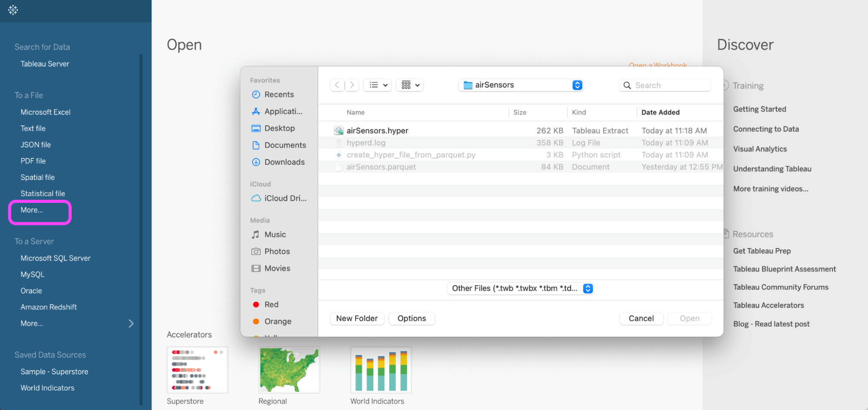
Task: Sort by the Date Added column header
Action: click(x=660, y=112)
